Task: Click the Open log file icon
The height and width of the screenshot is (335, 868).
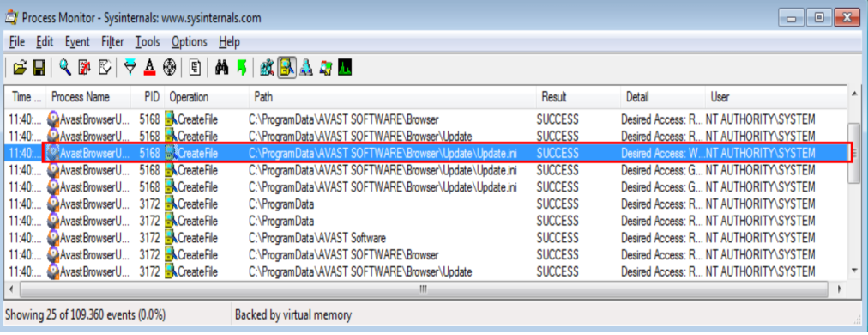Action: (x=20, y=68)
